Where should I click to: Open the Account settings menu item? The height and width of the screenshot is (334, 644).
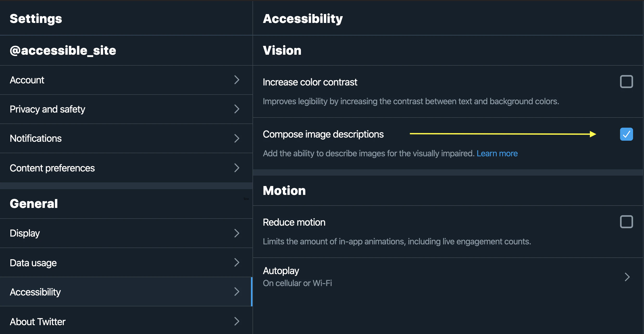click(27, 80)
